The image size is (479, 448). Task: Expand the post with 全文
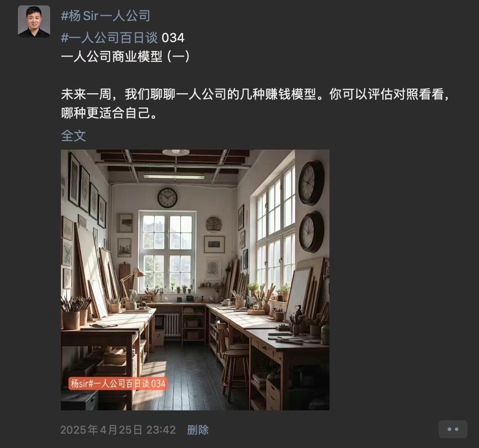pos(73,135)
